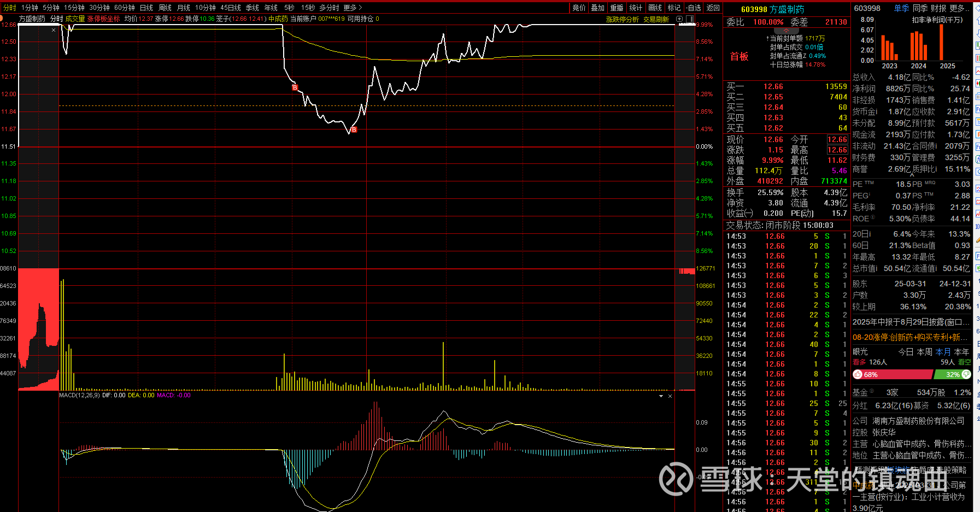
Task: Switch to 季线 quarterly chart
Action: pos(253,8)
